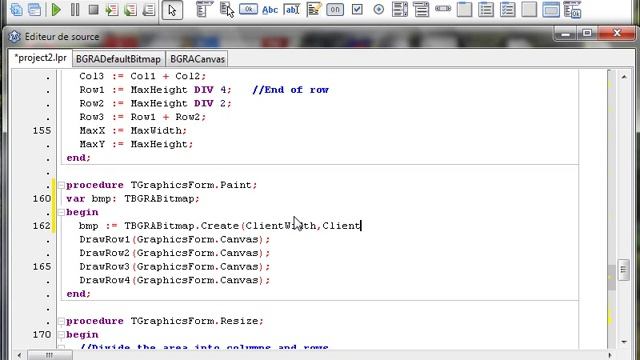The height and width of the screenshot is (360, 640).
Task: Click the "DrawRow4(GraphicsForm.Canvas);" line
Action: (x=175, y=280)
